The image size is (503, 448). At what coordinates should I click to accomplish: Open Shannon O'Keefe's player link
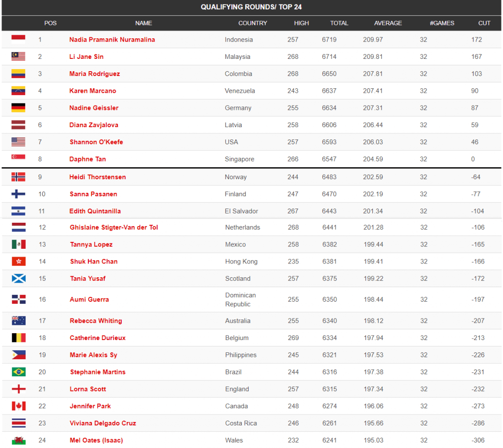click(x=96, y=142)
